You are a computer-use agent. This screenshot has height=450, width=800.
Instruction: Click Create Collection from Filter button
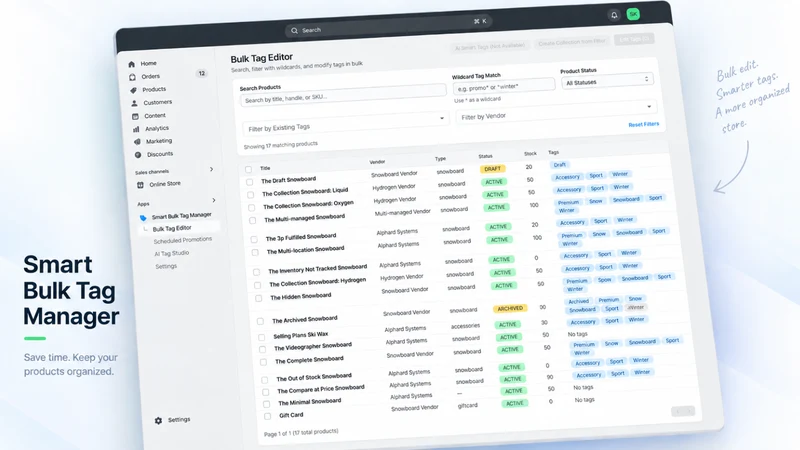572,42
